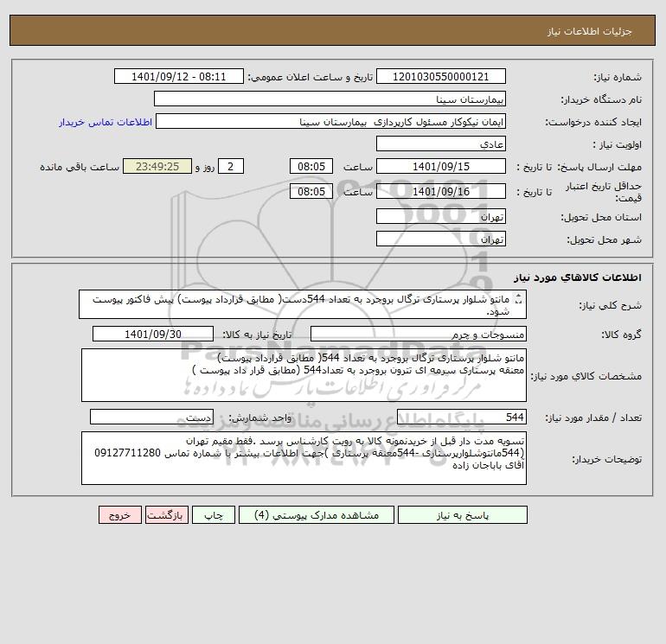This screenshot has width=666, height=644.
Task: Click تاریخ و ساعت اعلان عمومی label
Action: (311, 77)
